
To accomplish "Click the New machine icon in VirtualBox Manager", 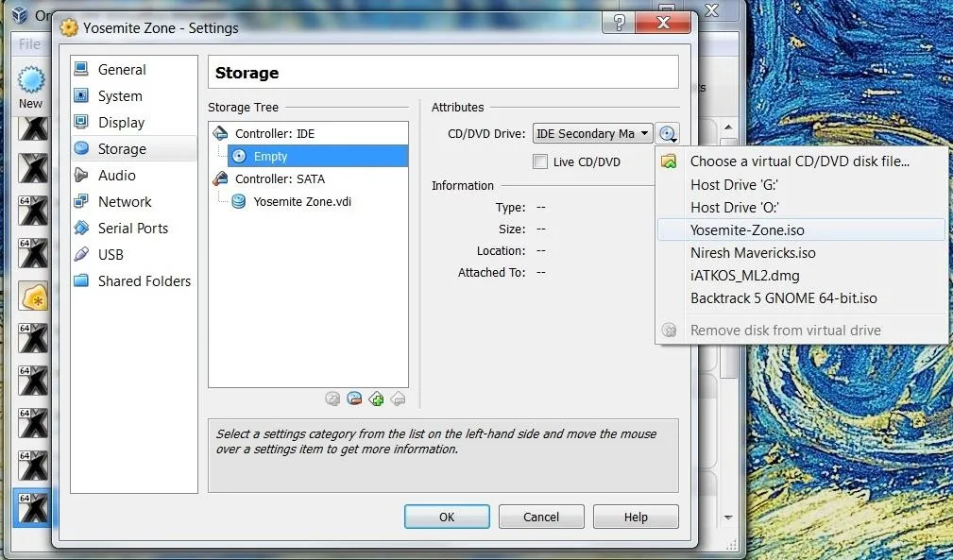I will (x=30, y=88).
